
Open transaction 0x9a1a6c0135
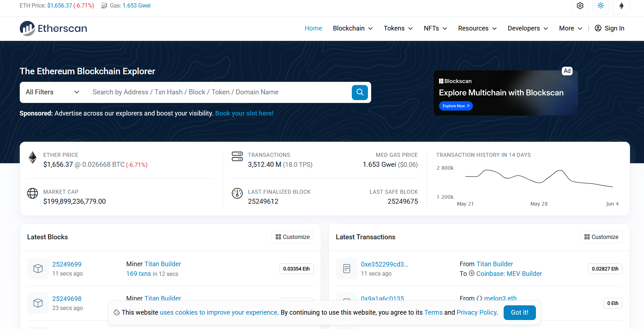[383, 299]
